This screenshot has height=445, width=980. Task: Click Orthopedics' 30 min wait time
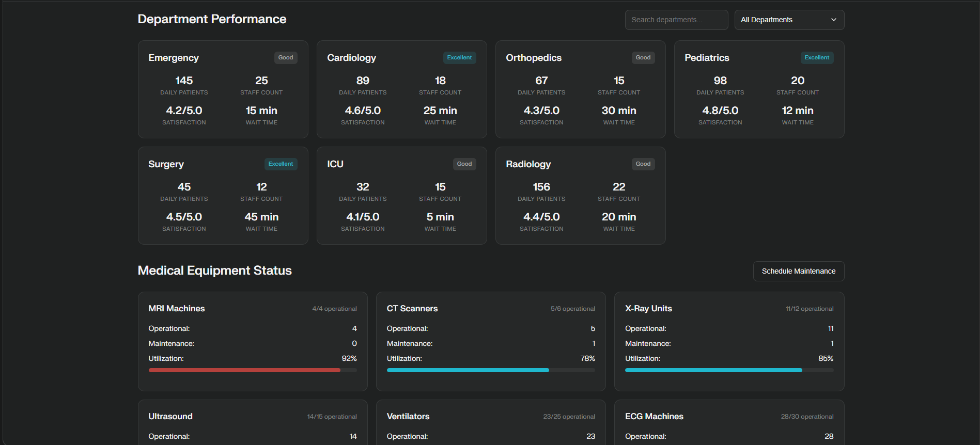619,110
